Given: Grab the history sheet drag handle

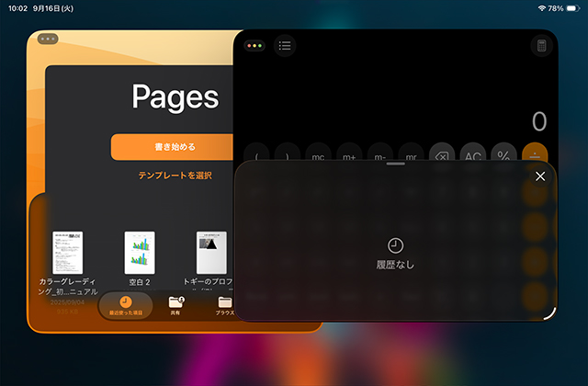Looking at the screenshot, I should pyautogui.click(x=396, y=164).
